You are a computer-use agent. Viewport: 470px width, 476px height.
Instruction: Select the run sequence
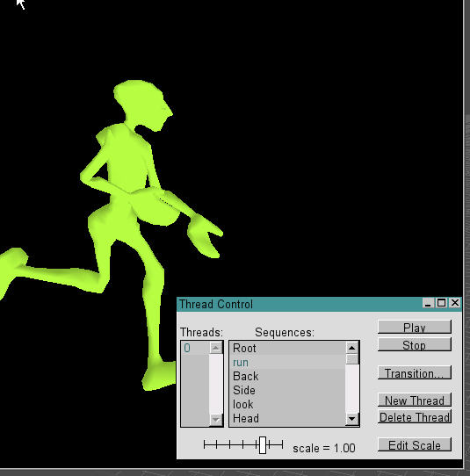(287, 362)
